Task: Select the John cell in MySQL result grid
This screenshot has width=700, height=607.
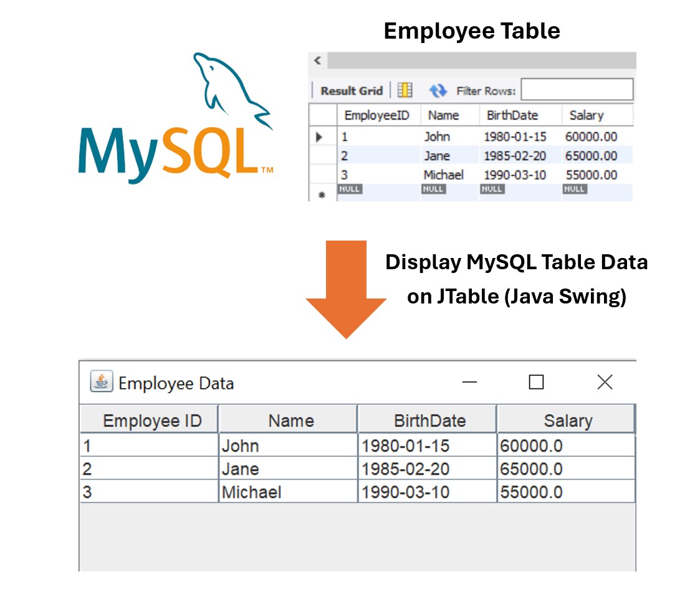Action: (449, 136)
